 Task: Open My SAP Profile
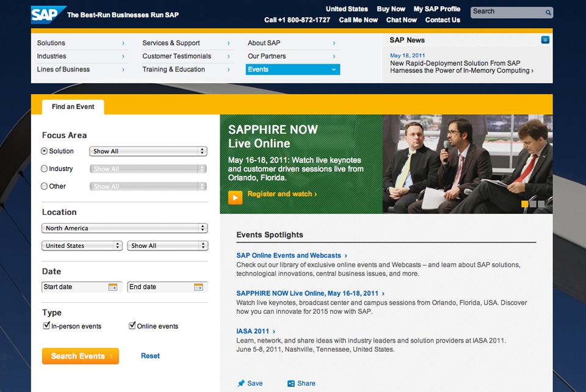437,9
